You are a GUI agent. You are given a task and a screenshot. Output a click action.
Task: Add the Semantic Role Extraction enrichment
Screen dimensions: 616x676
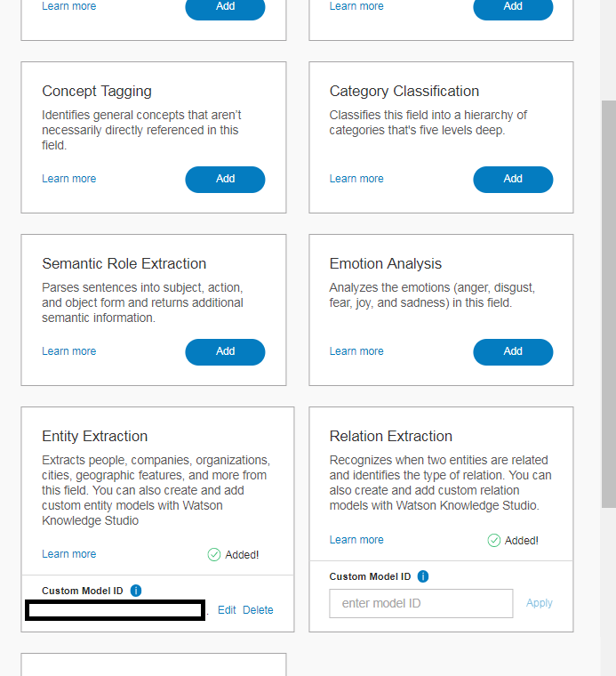(225, 351)
